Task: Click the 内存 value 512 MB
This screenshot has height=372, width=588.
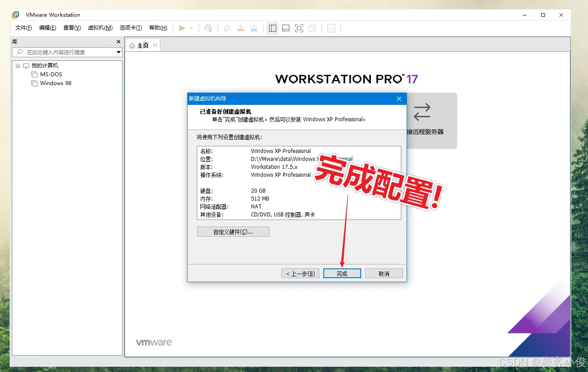Action: pos(260,199)
